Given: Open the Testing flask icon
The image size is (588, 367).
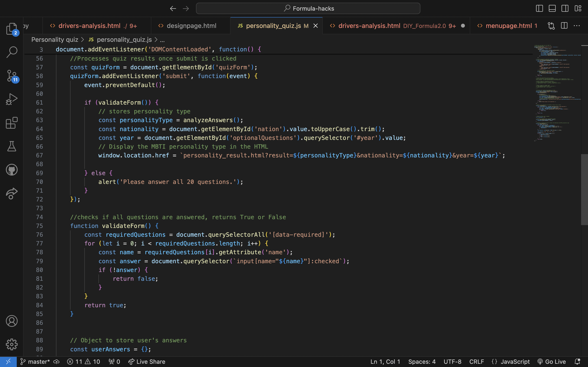Looking at the screenshot, I should 11,146.
